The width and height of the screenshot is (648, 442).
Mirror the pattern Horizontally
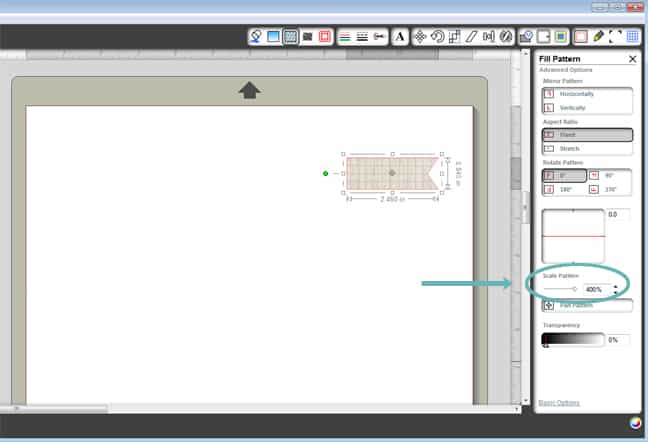(587, 94)
